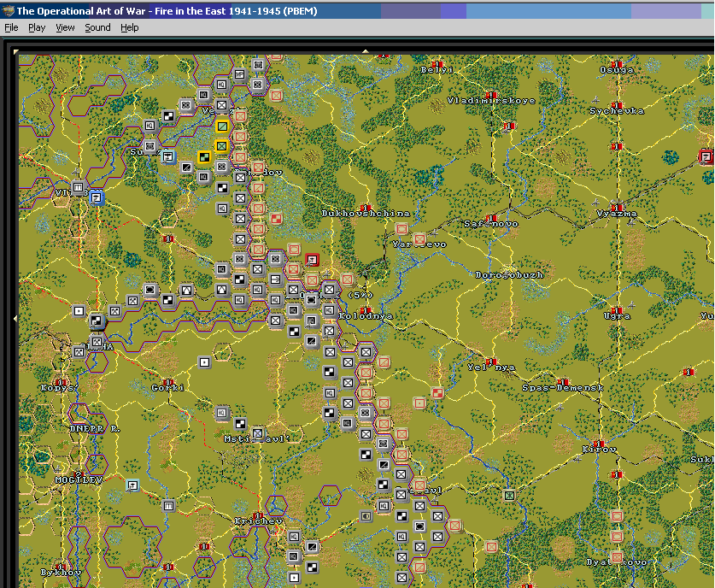The height and width of the screenshot is (588, 715).
Task: Select the top red unit above Dyatkovo
Action: (x=617, y=516)
